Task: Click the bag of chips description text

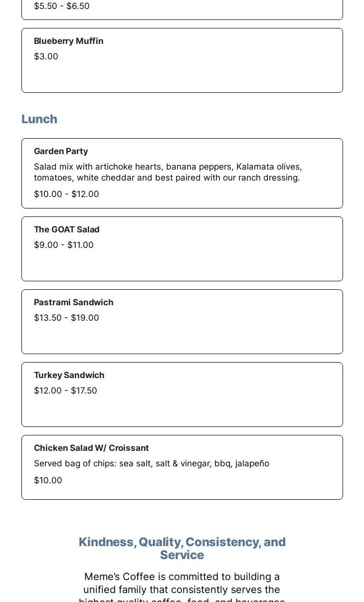Action: point(152,463)
